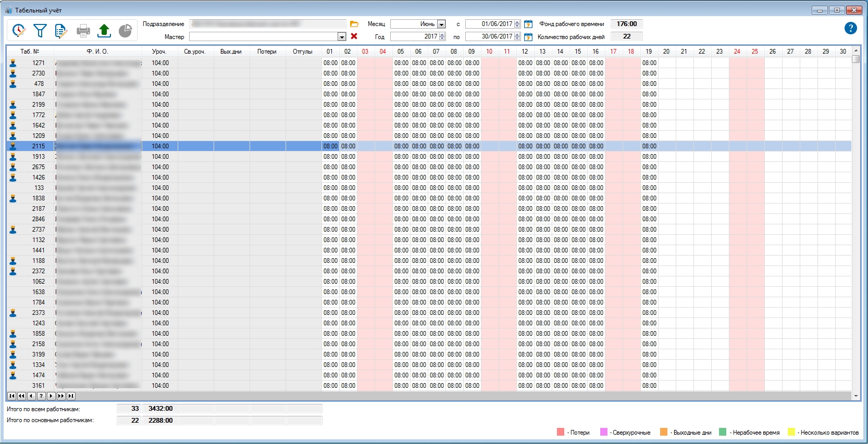Click the green upload arrow icon
Viewport: 868px width, 444px height.
pyautogui.click(x=104, y=31)
